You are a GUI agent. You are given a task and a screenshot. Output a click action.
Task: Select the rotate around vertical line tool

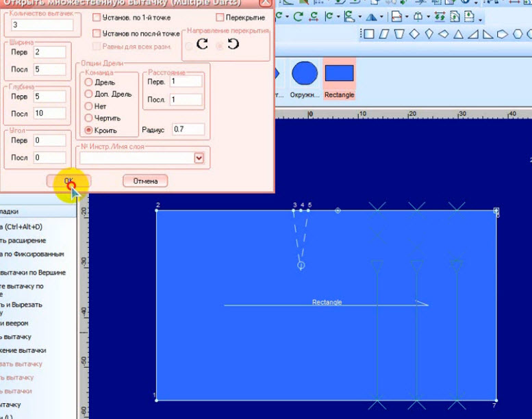pyautogui.click(x=329, y=16)
